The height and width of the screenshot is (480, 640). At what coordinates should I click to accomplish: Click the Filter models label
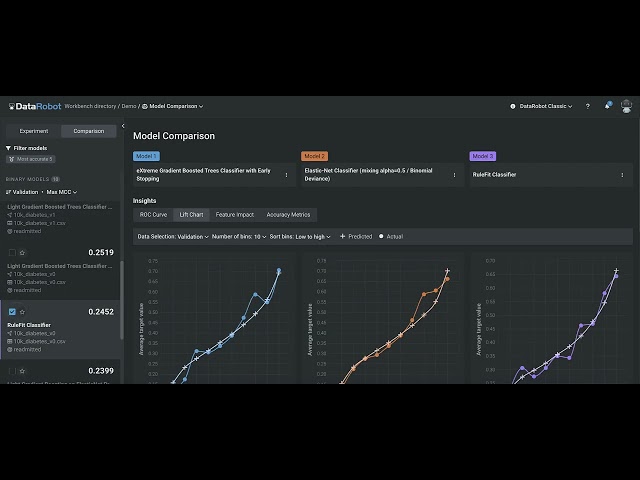(x=30, y=148)
